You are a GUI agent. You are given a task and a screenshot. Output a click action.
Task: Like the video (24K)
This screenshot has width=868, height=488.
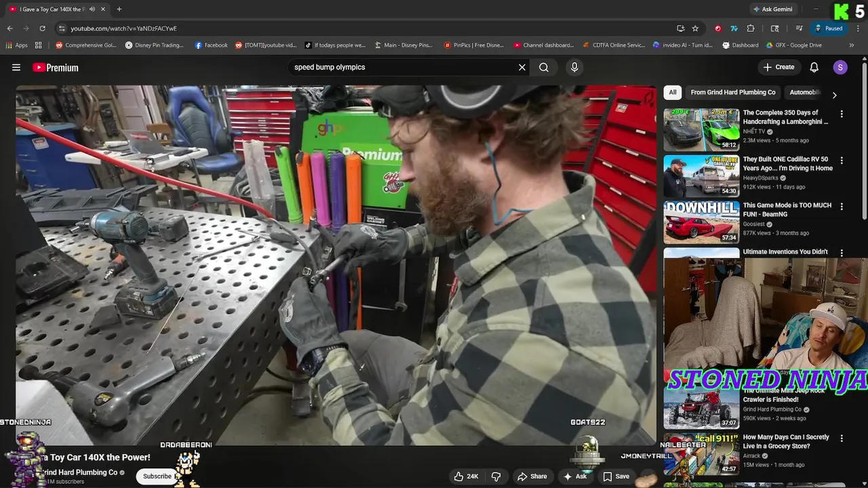pyautogui.click(x=467, y=476)
